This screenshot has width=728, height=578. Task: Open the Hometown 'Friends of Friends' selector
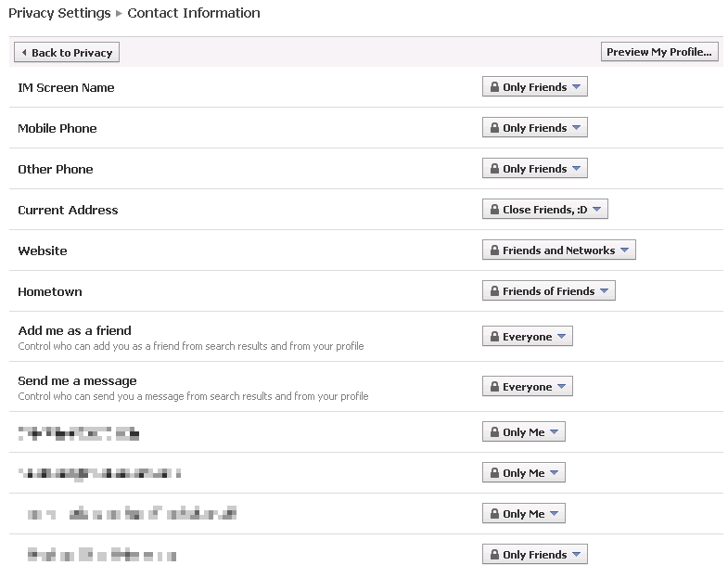(548, 291)
